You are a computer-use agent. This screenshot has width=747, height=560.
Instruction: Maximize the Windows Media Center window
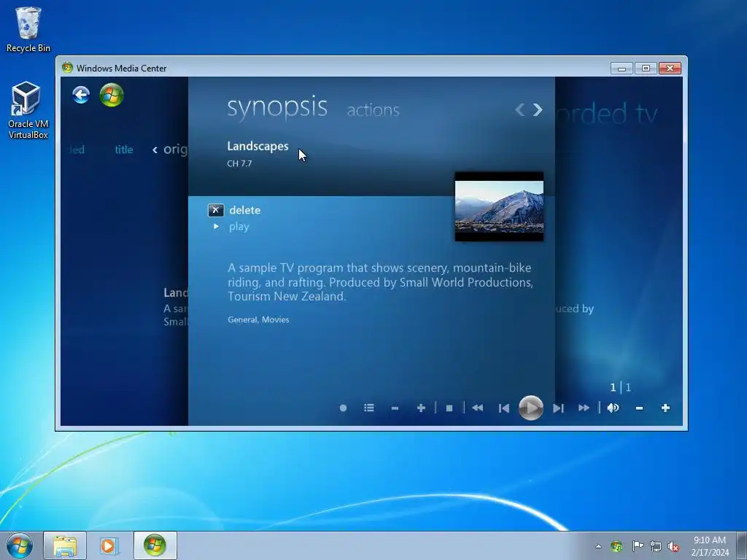click(646, 69)
